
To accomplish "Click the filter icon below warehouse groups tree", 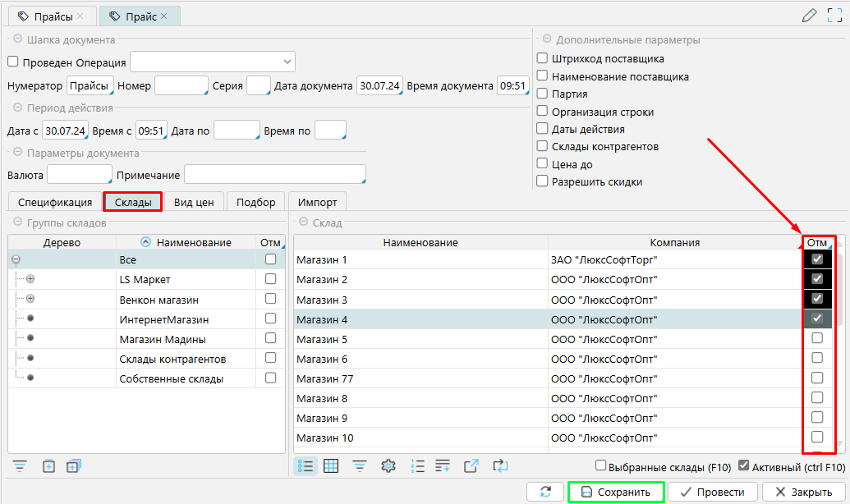I will (20, 465).
